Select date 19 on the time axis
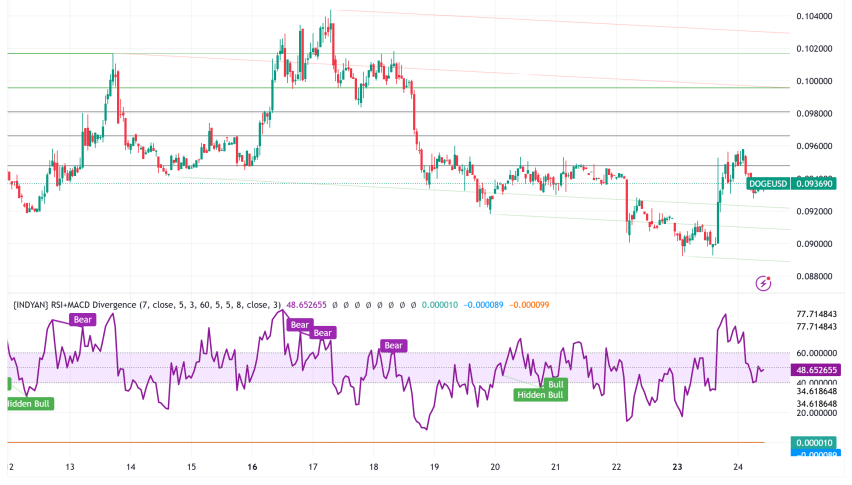Screen dimensions: 852x485 (435, 467)
